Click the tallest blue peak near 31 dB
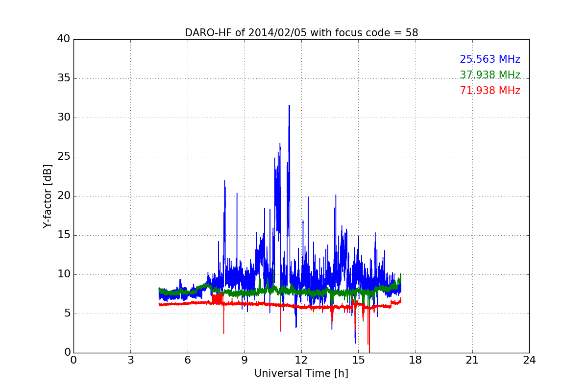Image resolution: width=588 pixels, height=392 pixels. 289,106
